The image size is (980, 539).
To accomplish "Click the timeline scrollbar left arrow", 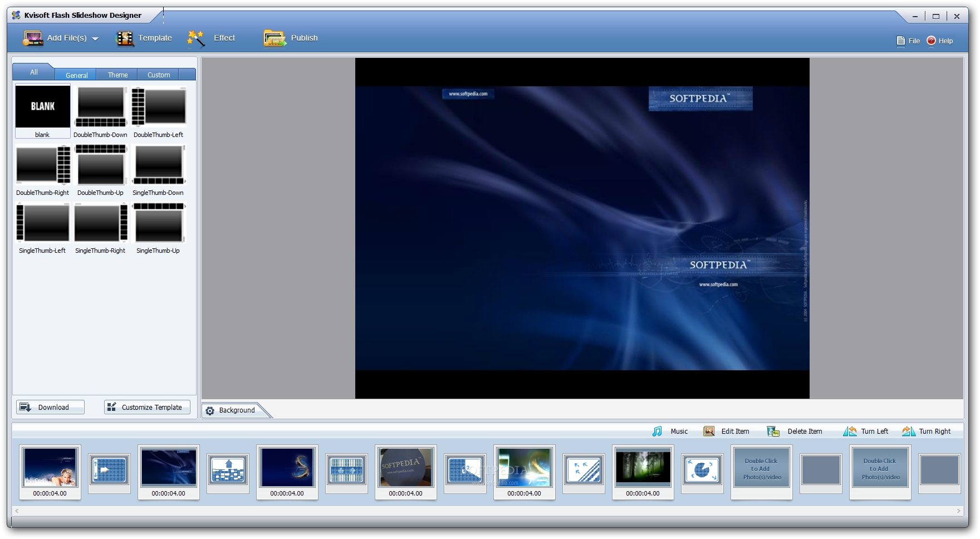I will click(x=17, y=511).
